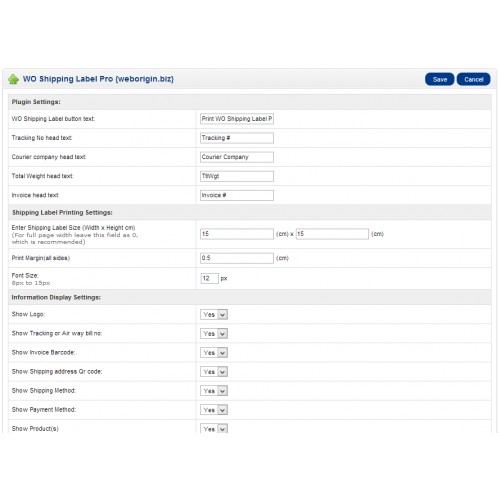The image size is (500, 500).
Task: Focus the Courier company head text field
Action: [x=237, y=157]
